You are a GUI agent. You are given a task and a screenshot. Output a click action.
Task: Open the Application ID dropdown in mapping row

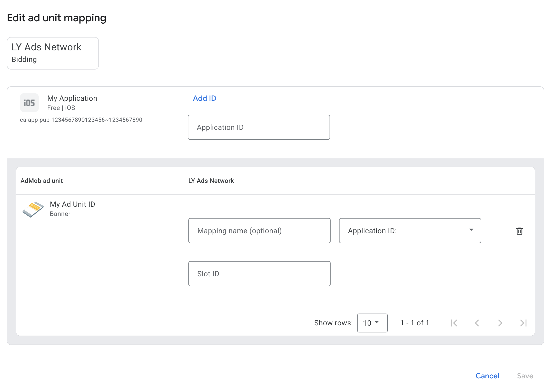click(x=410, y=231)
